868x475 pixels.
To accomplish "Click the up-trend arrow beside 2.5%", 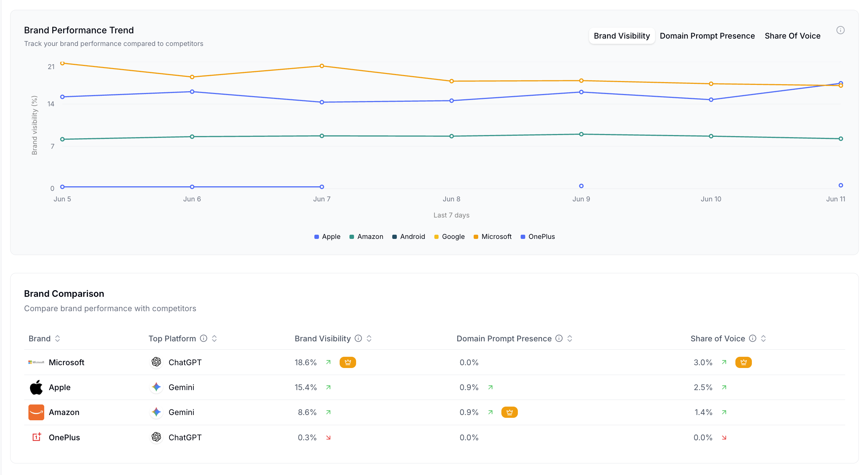I will [724, 387].
